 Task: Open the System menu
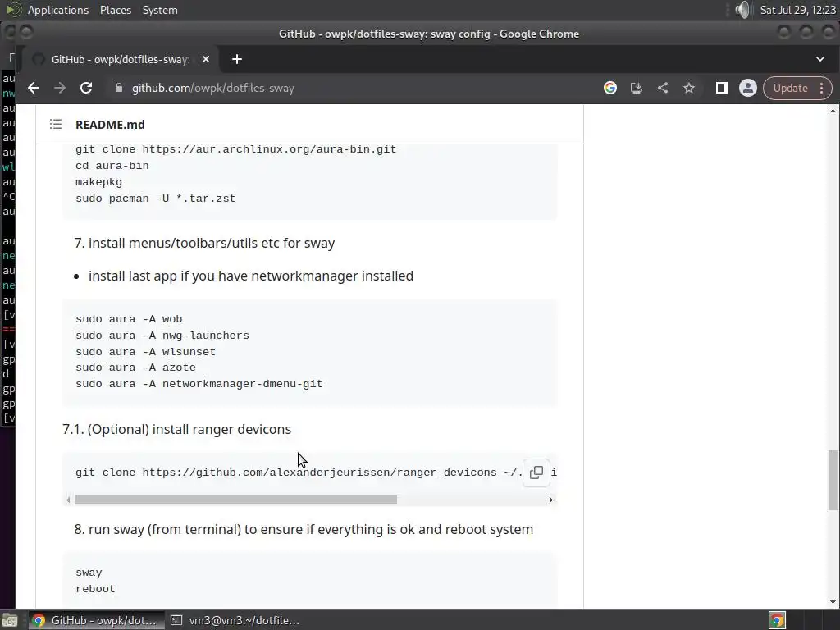tap(160, 10)
